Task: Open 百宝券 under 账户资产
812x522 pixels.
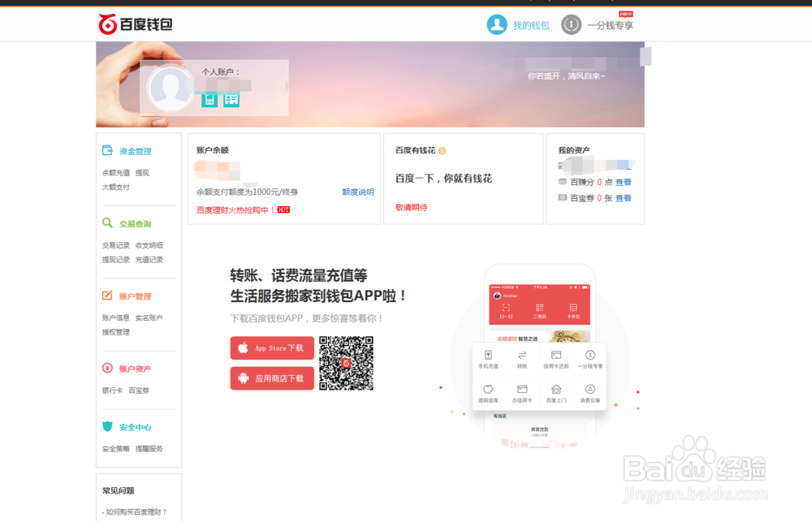Action: click(139, 390)
